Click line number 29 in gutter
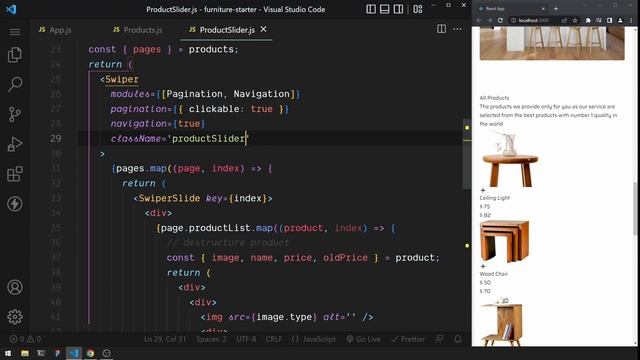Image resolution: width=640 pixels, height=360 pixels. click(56, 139)
